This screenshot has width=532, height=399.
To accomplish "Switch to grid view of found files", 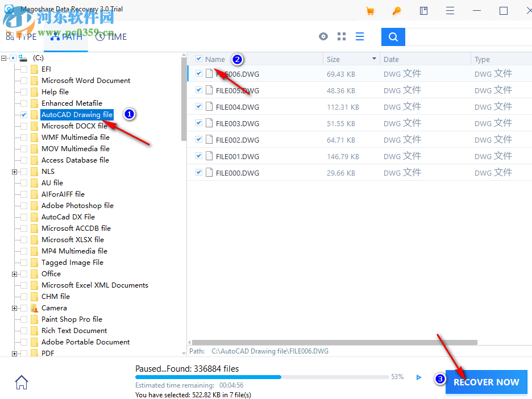I will (x=341, y=36).
